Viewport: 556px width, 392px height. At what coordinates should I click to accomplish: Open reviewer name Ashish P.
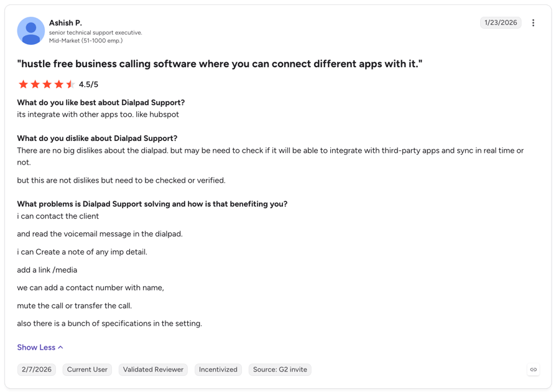(x=65, y=22)
